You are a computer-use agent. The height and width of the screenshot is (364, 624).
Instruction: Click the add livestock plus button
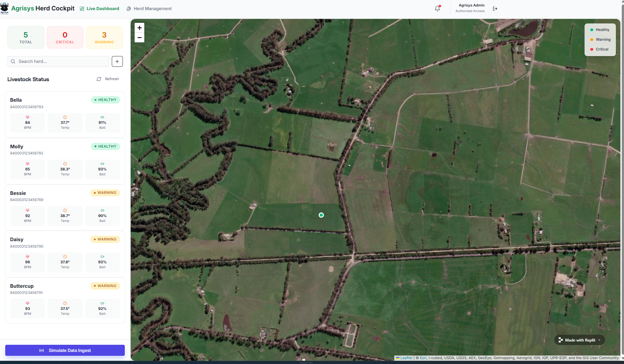coord(117,61)
